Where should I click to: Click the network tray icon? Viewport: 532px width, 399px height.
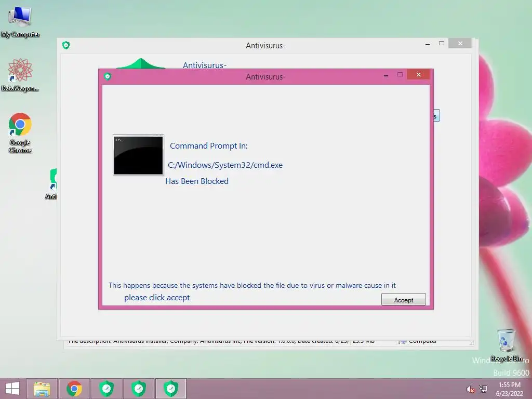click(x=483, y=389)
